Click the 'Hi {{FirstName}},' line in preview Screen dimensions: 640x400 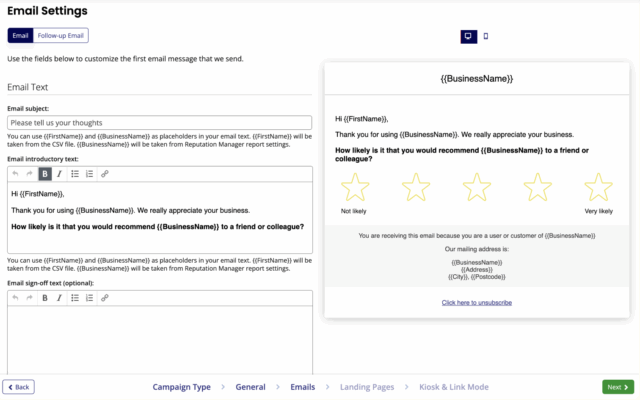click(362, 119)
